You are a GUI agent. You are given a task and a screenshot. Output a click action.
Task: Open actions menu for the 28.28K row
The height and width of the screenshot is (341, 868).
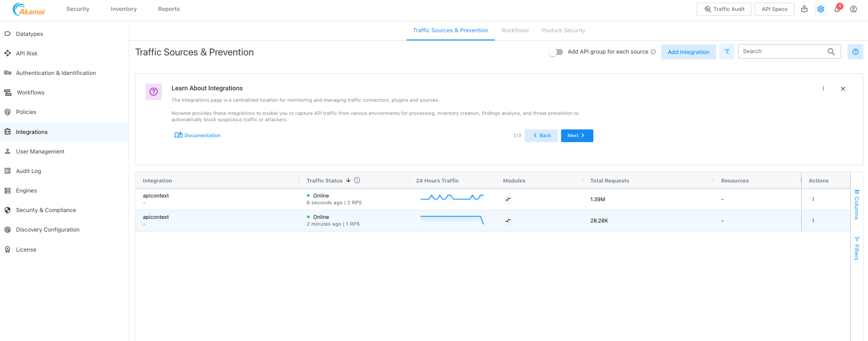pyautogui.click(x=813, y=220)
